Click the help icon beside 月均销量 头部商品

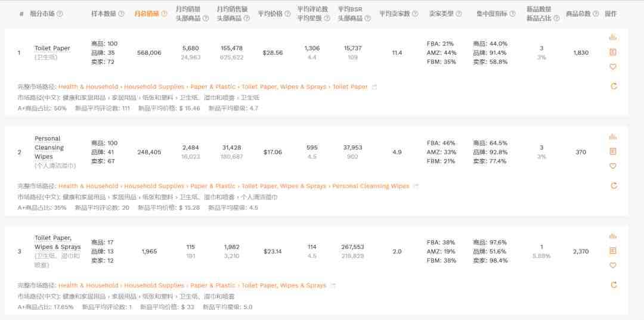coord(206,18)
